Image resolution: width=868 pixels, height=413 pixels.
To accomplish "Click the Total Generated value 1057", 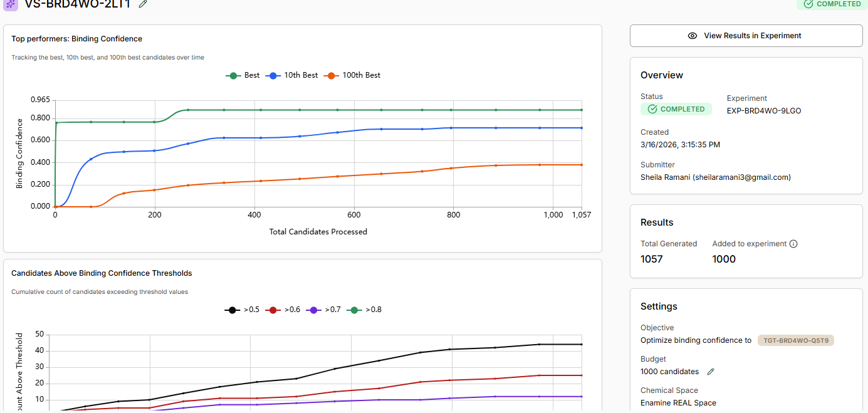I will tap(652, 259).
